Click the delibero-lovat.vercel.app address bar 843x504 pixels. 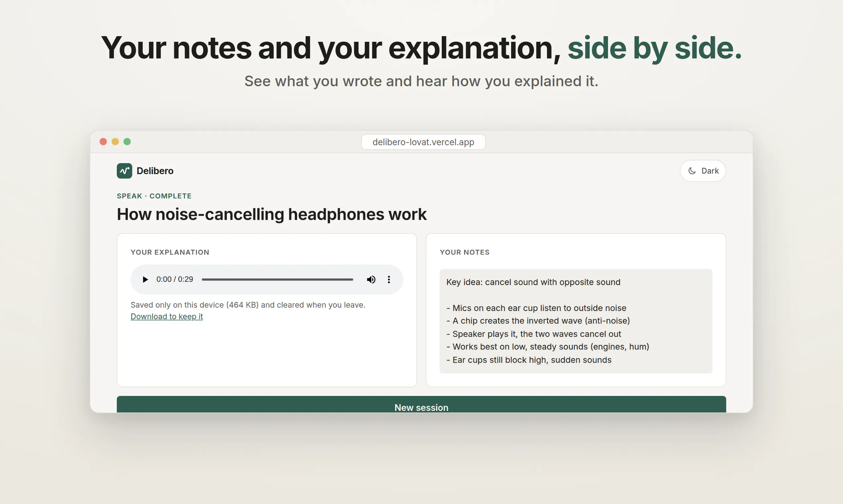423,142
